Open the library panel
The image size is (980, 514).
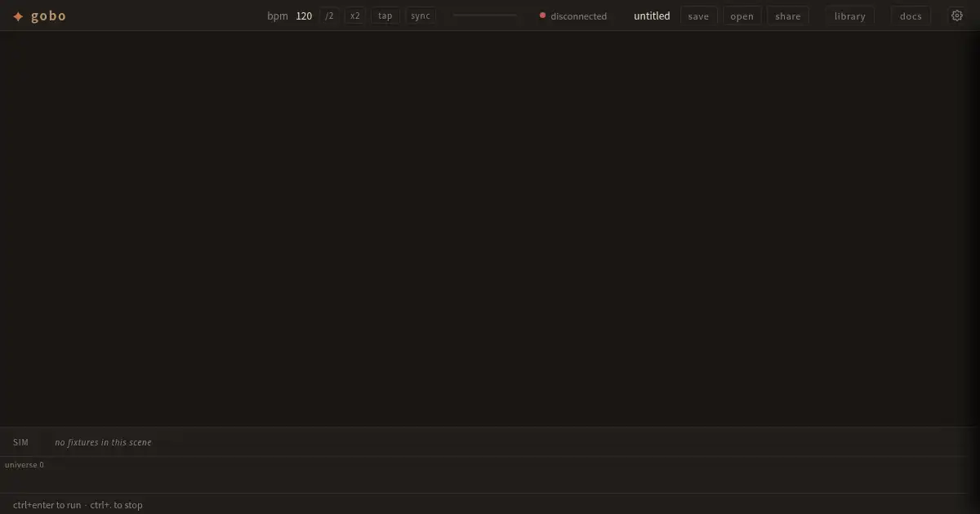[x=850, y=16]
